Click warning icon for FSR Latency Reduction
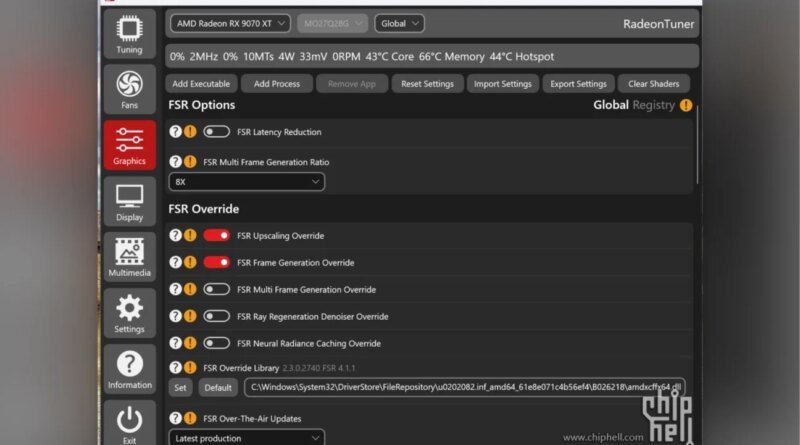This screenshot has width=800, height=445. point(190,132)
